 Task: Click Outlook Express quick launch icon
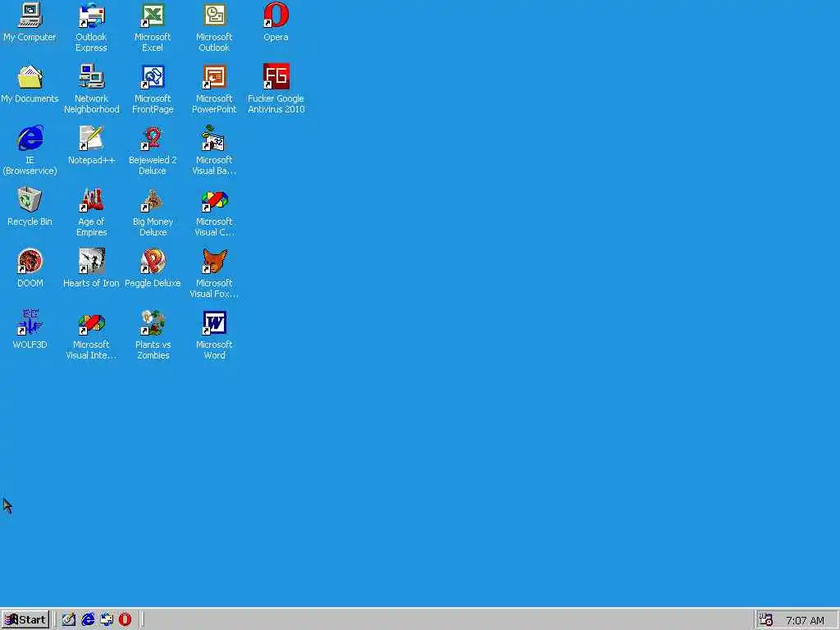coord(107,620)
